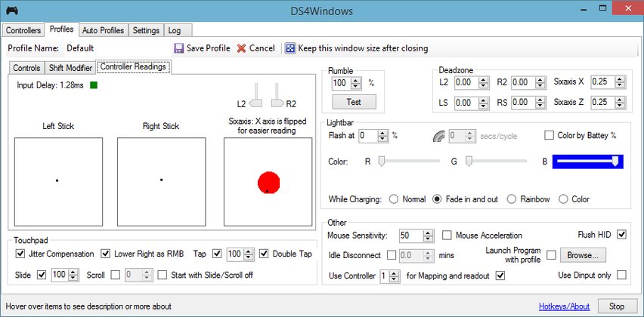Toggle the Double Tap checkbox
The image size is (644, 317).
coord(264,254)
